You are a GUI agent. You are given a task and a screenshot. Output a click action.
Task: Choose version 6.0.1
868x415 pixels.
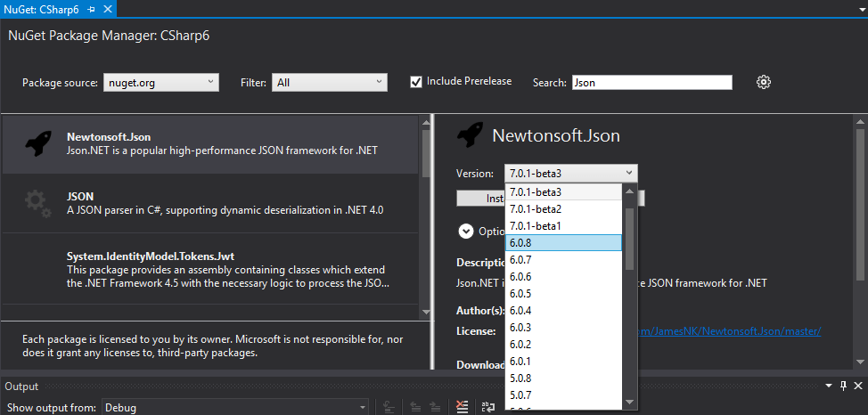tap(563, 362)
